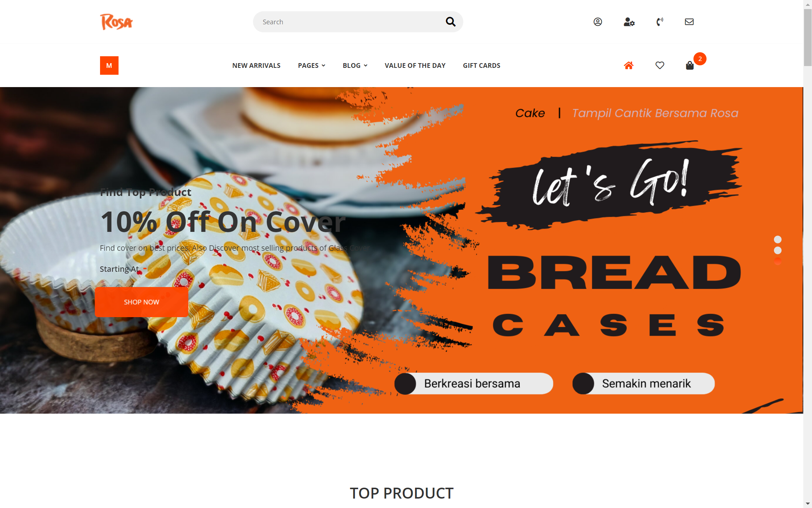Viewport: 812px width, 508px height.
Task: Open the orange M category menu
Action: coord(109,65)
